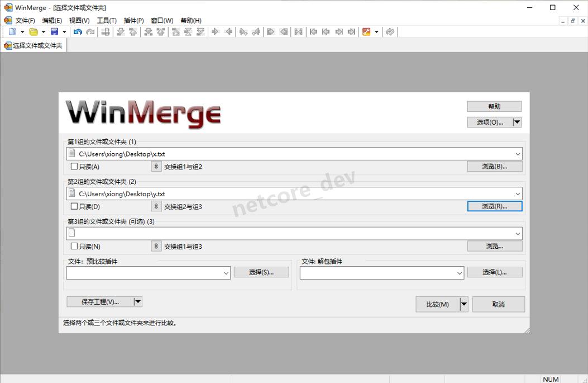Click 浏览(R)... for the second file
Image resolution: width=588 pixels, height=383 pixels.
[494, 206]
